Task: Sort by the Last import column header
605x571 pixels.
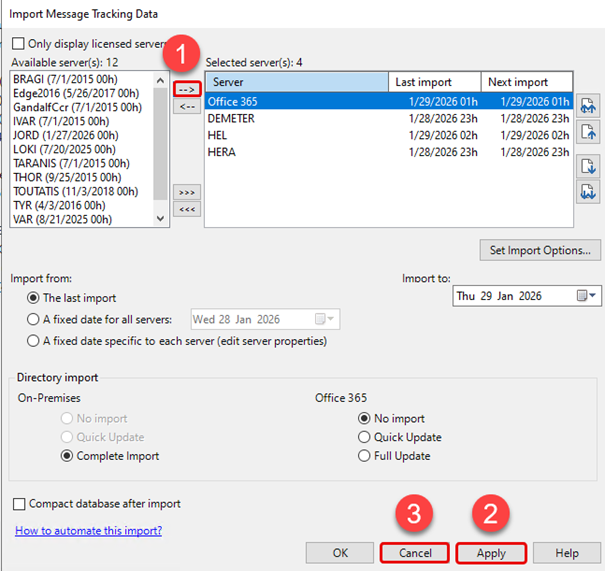Action: point(434,82)
